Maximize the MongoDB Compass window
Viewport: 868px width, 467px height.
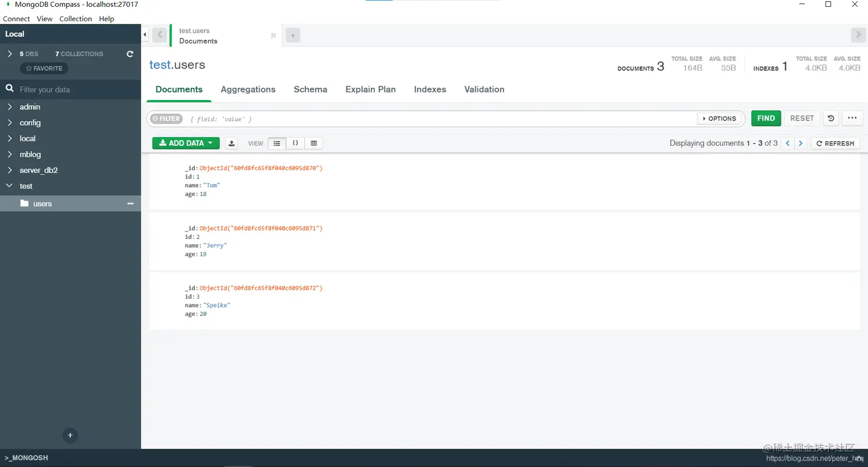828,5
